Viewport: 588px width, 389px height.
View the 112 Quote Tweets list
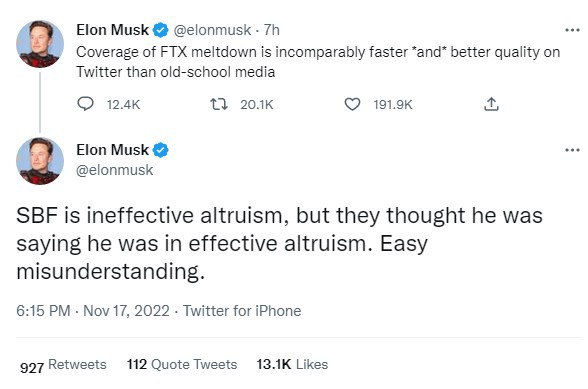pos(182,364)
